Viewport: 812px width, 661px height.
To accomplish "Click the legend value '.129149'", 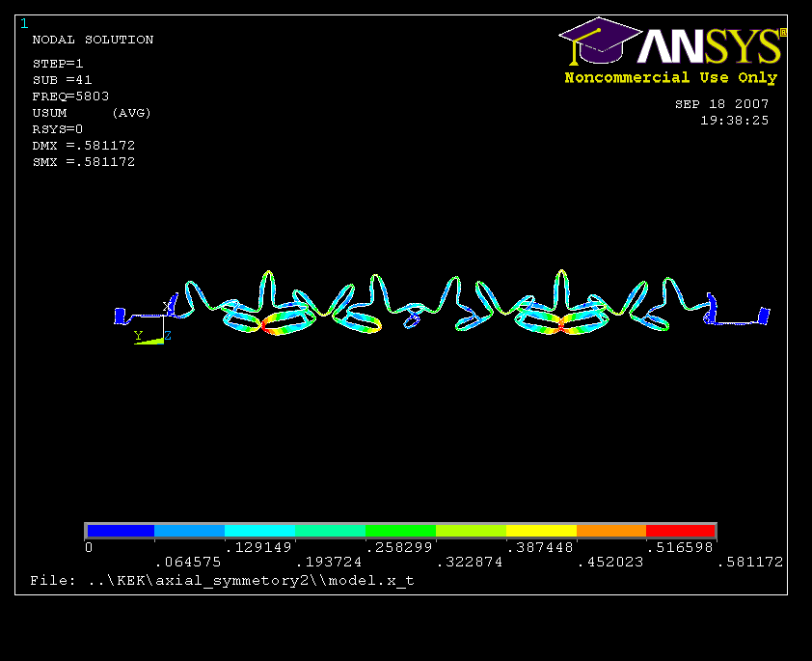I will 258,547.
